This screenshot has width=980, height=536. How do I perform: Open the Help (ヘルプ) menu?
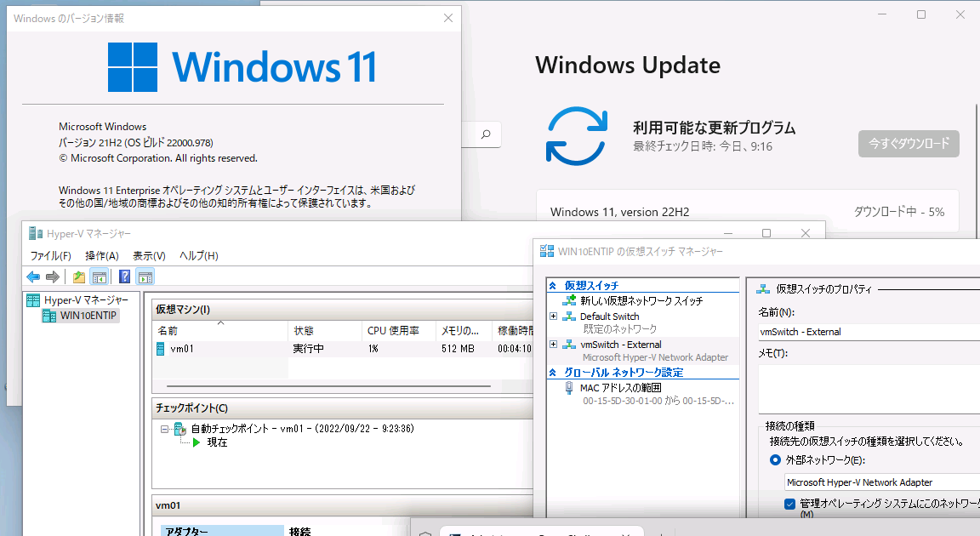pyautogui.click(x=199, y=255)
